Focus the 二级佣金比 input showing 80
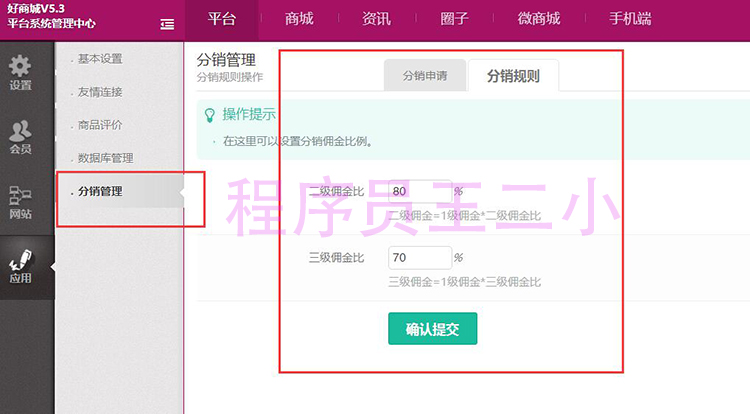 pos(419,191)
